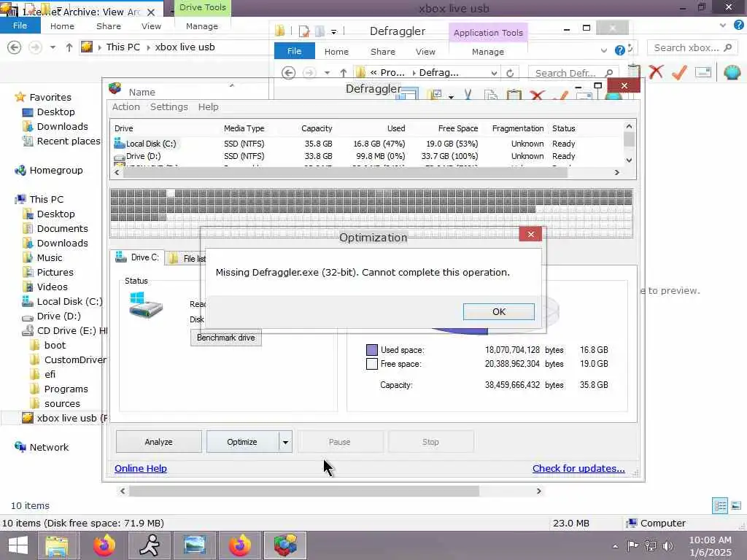Click the Free space white color swatch
747x560 pixels.
coord(371,364)
